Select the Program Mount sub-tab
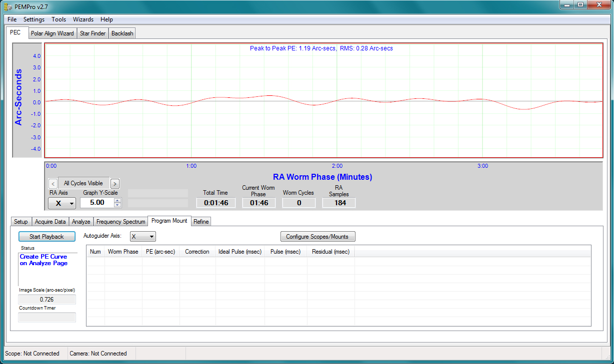 point(169,221)
